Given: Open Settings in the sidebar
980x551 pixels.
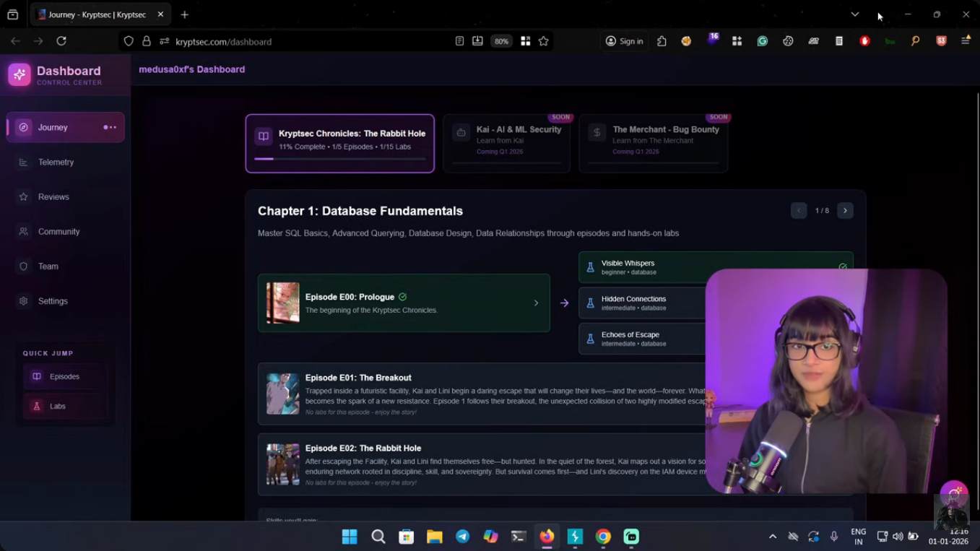Looking at the screenshot, I should point(53,301).
